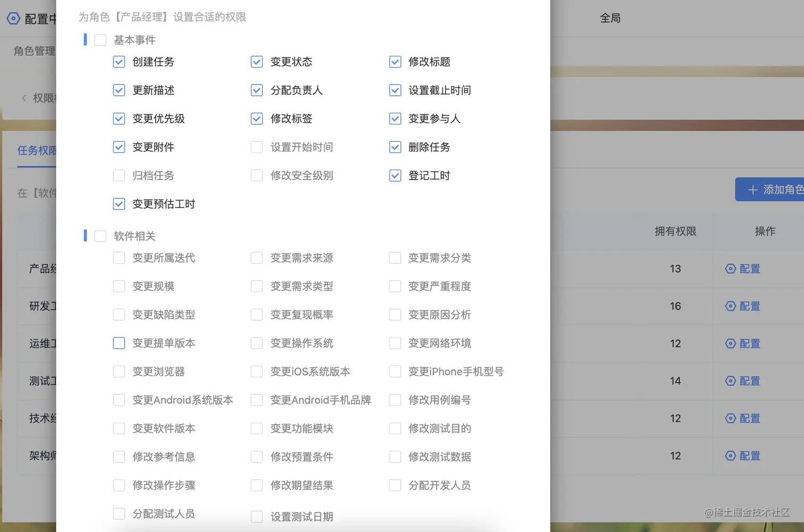Uncheck the 创建任务 permission
Viewport: 804px width, 532px height.
coord(119,62)
